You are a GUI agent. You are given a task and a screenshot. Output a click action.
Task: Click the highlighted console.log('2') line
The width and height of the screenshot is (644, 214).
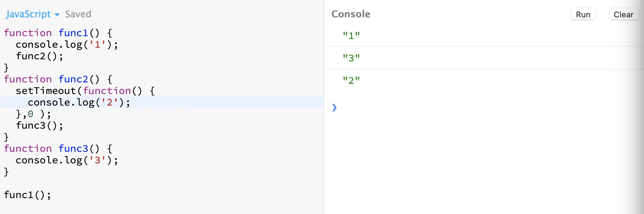point(79,102)
